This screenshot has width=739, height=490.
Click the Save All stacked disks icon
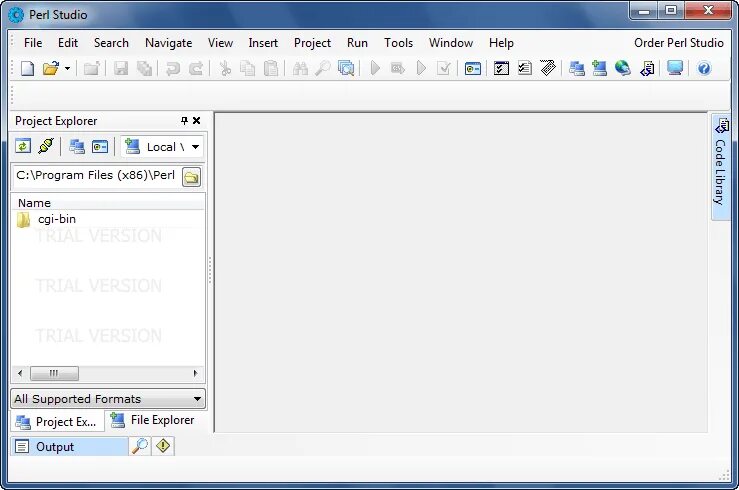(144, 68)
